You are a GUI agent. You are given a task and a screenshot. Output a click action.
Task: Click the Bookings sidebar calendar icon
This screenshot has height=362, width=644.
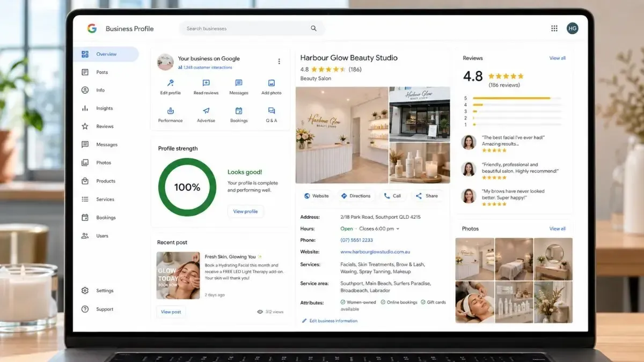(85, 218)
